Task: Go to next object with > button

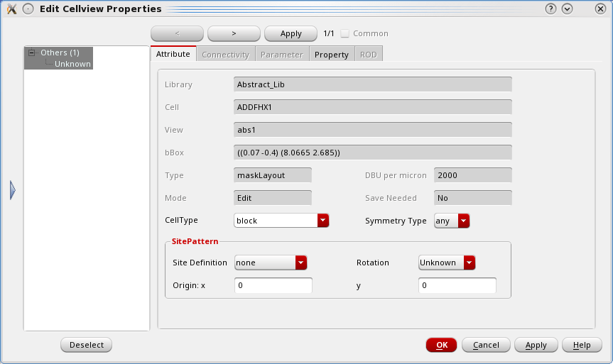Action: (x=234, y=33)
